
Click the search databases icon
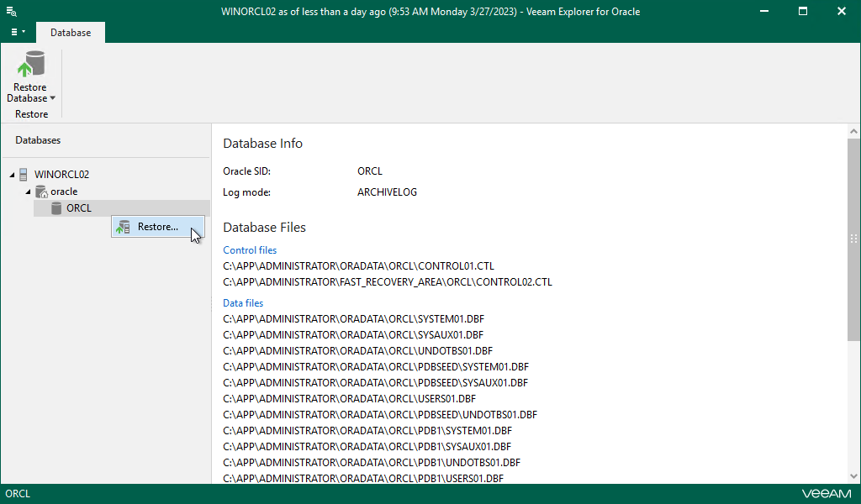[x=11, y=12]
